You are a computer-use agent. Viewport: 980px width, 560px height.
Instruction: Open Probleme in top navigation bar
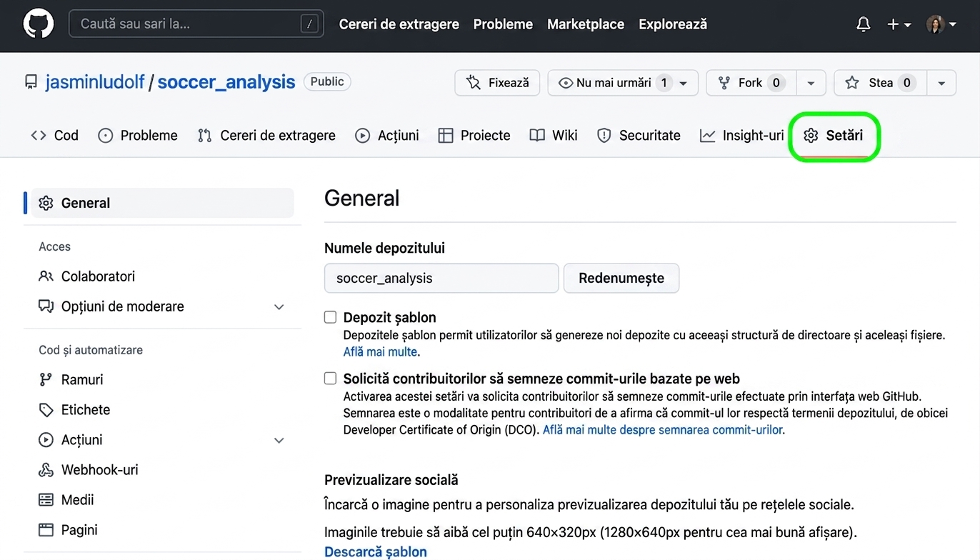(503, 24)
